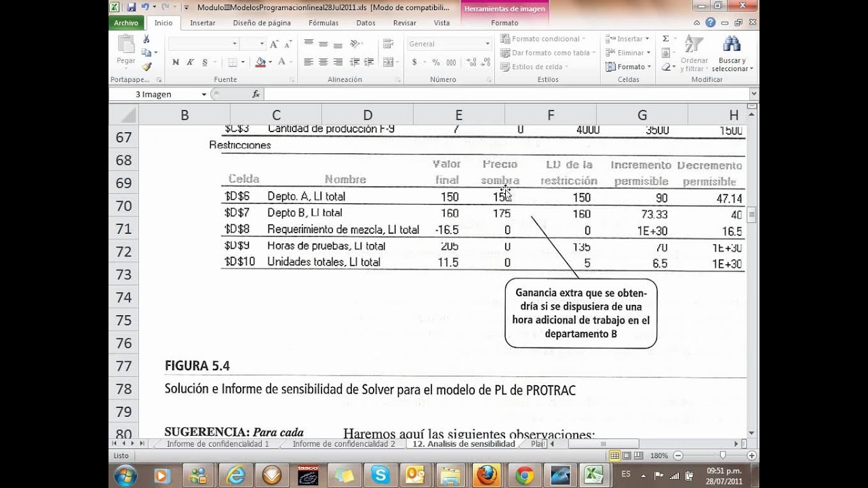Click the Format Painter brush icon
868x488 pixels.
tap(146, 66)
